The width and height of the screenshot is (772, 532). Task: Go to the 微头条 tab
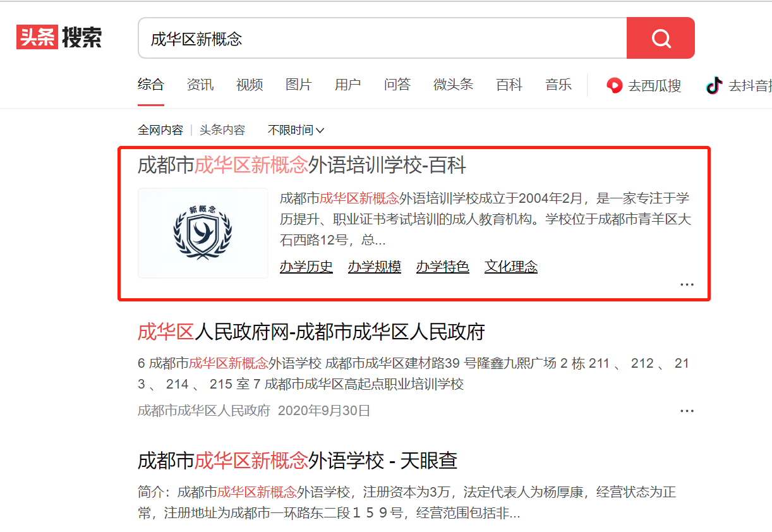453,85
